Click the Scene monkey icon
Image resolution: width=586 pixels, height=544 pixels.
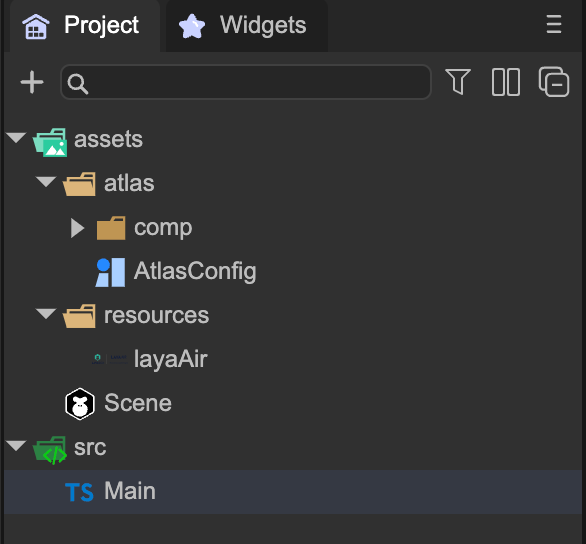[80, 404]
